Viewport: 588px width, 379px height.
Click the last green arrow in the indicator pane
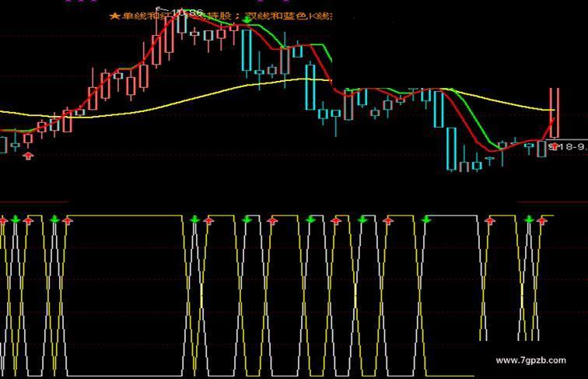(529, 219)
